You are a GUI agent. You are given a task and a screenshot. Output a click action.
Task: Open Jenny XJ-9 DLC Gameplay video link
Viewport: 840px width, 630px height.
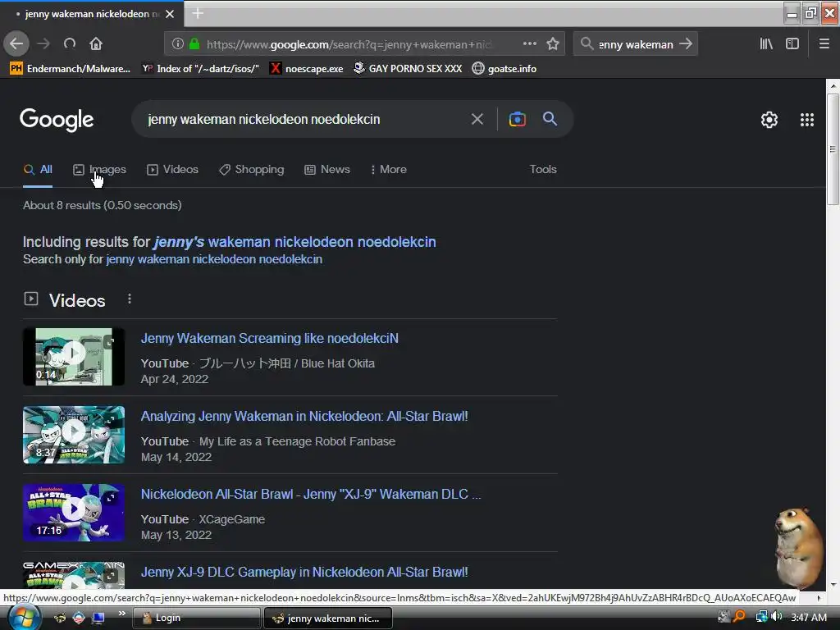pyautogui.click(x=304, y=572)
